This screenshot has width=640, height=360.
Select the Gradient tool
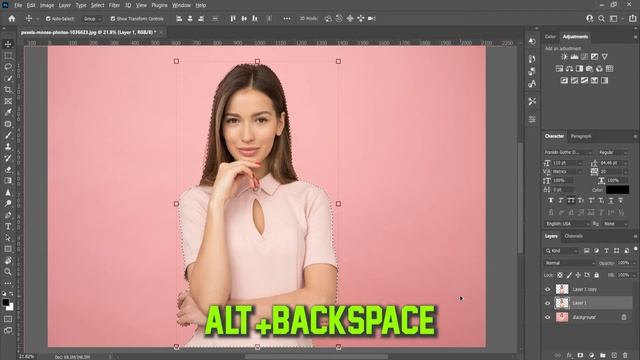point(8,181)
